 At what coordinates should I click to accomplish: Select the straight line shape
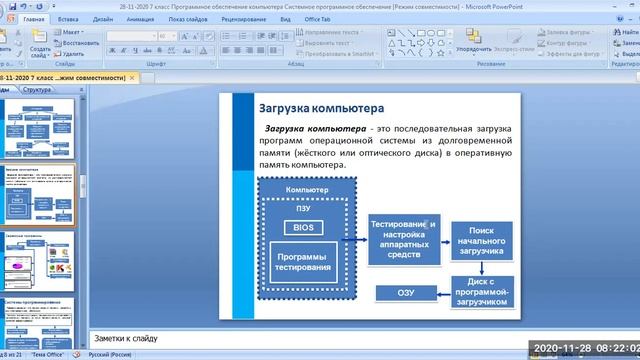[402, 33]
